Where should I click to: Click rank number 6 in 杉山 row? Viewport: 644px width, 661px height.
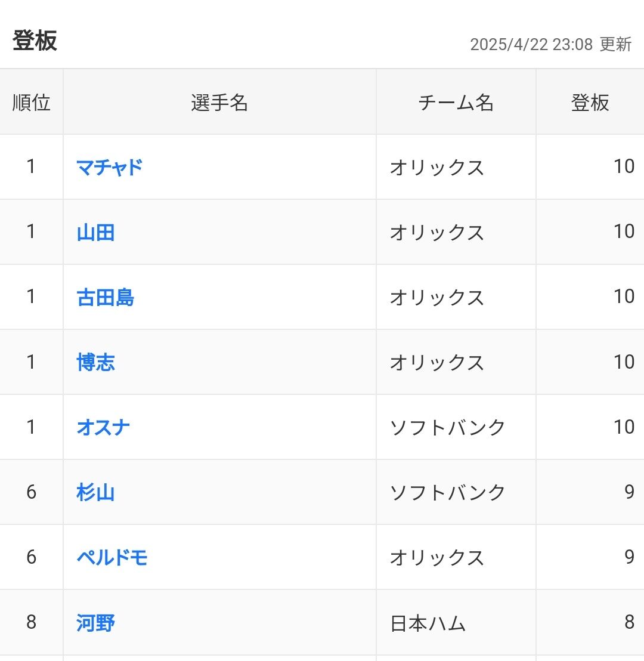(31, 492)
